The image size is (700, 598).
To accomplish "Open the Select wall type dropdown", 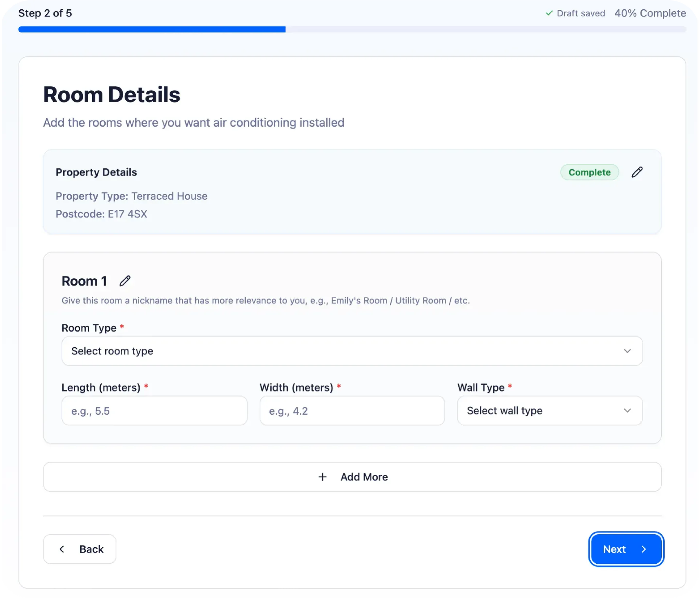I will pos(540,411).
